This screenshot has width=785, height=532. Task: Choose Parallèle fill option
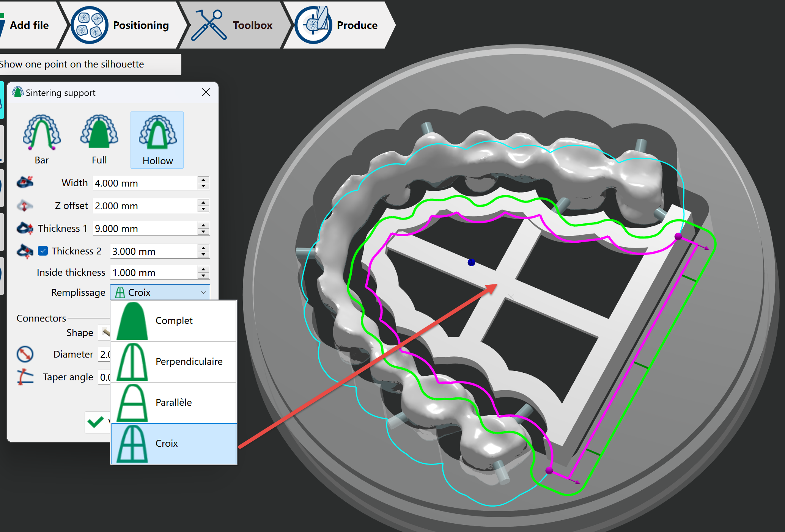click(x=174, y=403)
